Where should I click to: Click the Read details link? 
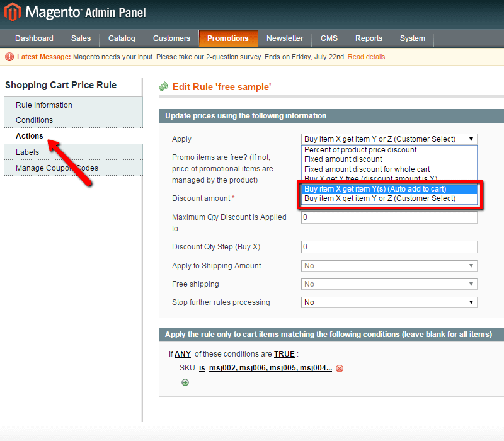pos(366,57)
